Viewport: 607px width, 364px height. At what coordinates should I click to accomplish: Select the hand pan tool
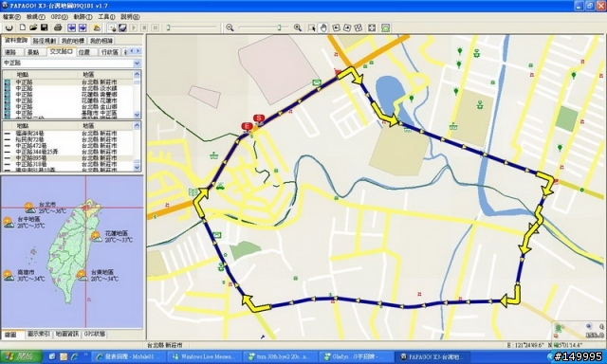click(323, 27)
